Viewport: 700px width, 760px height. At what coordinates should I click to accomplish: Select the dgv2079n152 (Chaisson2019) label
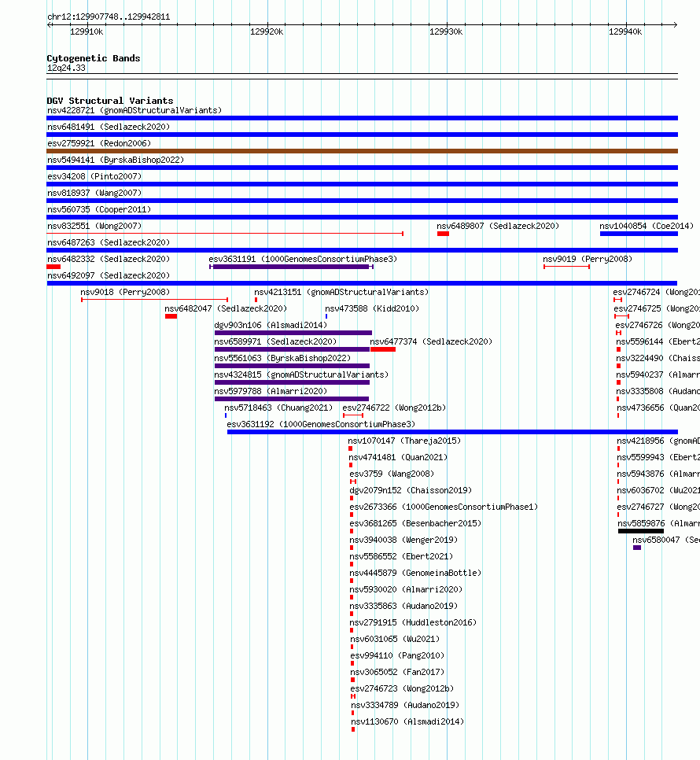click(411, 490)
